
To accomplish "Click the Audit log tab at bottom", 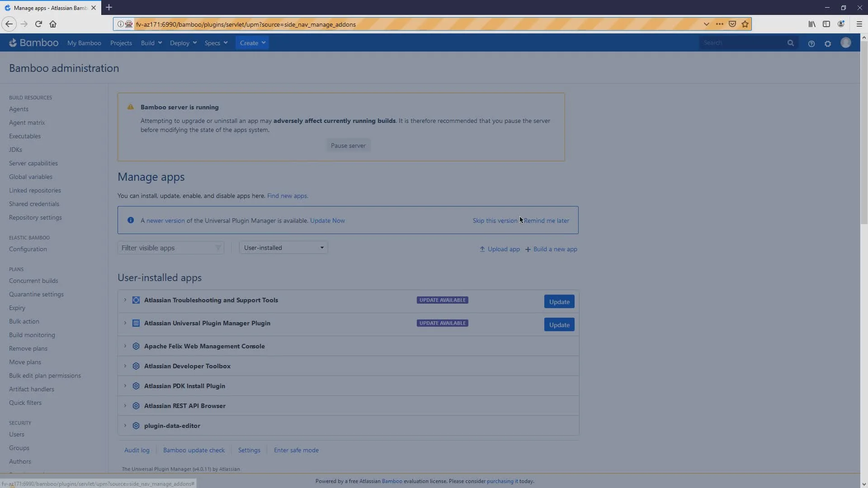I will pyautogui.click(x=137, y=449).
